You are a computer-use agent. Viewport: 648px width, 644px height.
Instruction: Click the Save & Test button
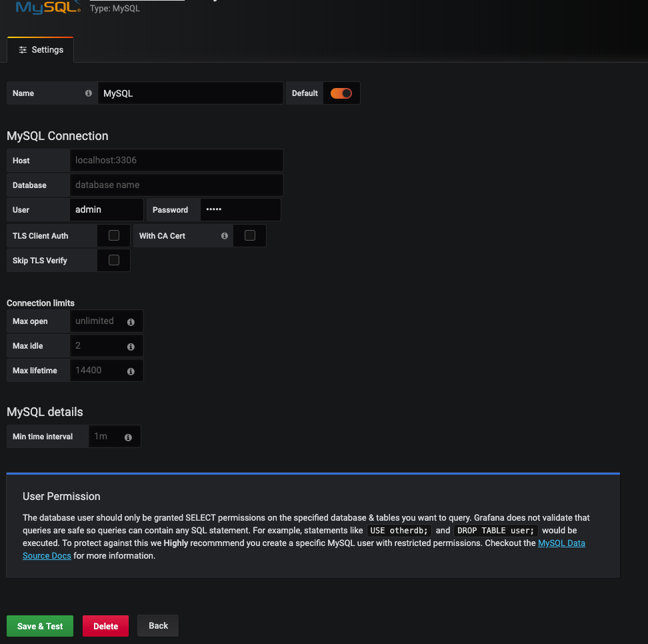pos(40,626)
